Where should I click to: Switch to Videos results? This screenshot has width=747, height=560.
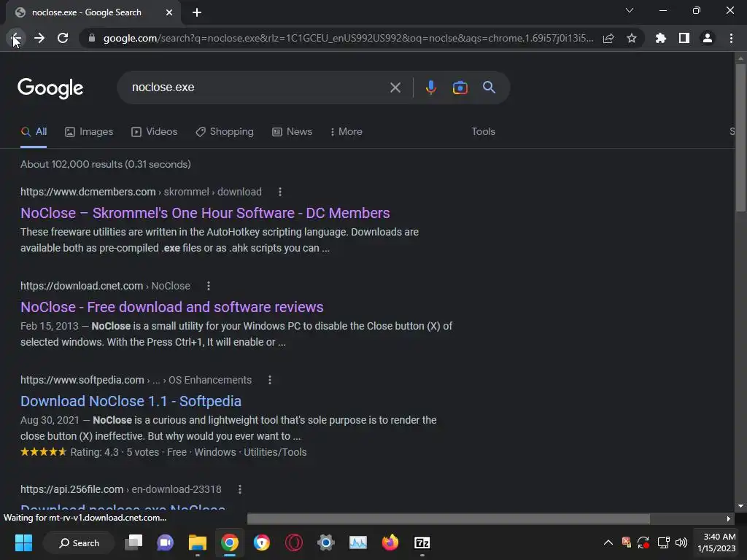point(155,132)
